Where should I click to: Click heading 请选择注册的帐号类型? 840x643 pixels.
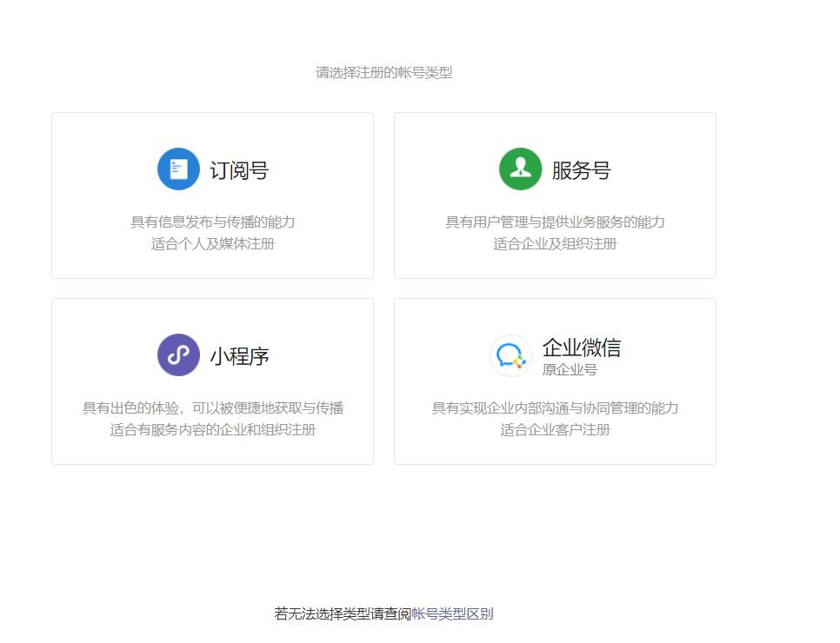coord(384,72)
